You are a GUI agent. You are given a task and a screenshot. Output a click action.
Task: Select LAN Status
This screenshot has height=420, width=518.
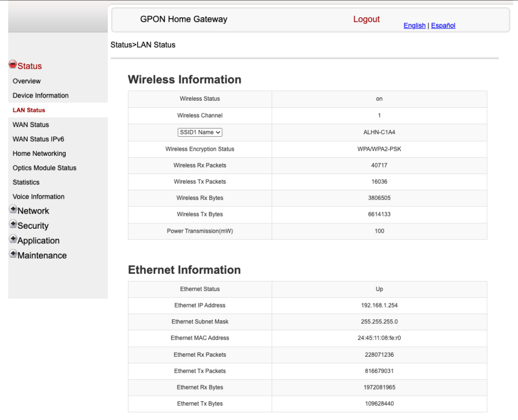[x=29, y=110]
